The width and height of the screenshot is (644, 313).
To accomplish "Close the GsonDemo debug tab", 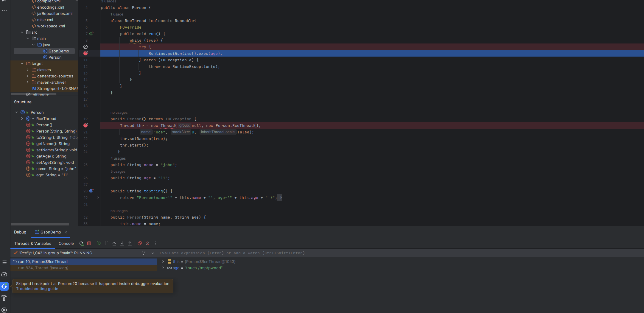I will pos(66,232).
